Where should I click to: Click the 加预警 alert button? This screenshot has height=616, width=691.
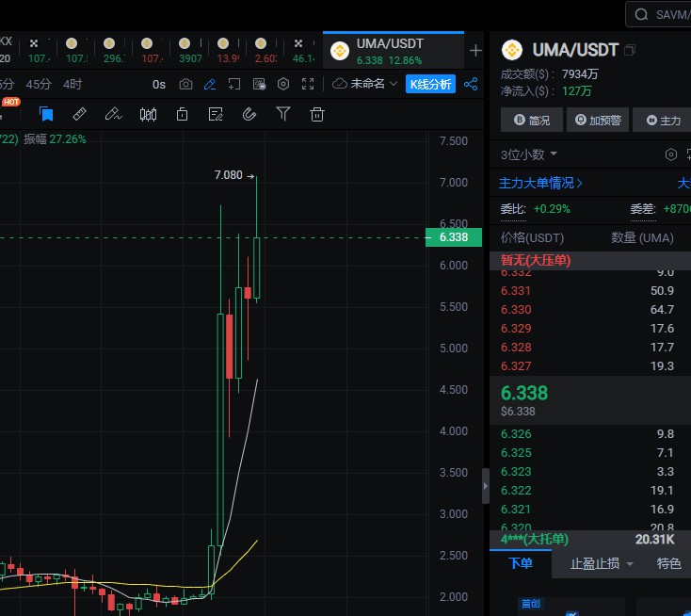pyautogui.click(x=598, y=120)
